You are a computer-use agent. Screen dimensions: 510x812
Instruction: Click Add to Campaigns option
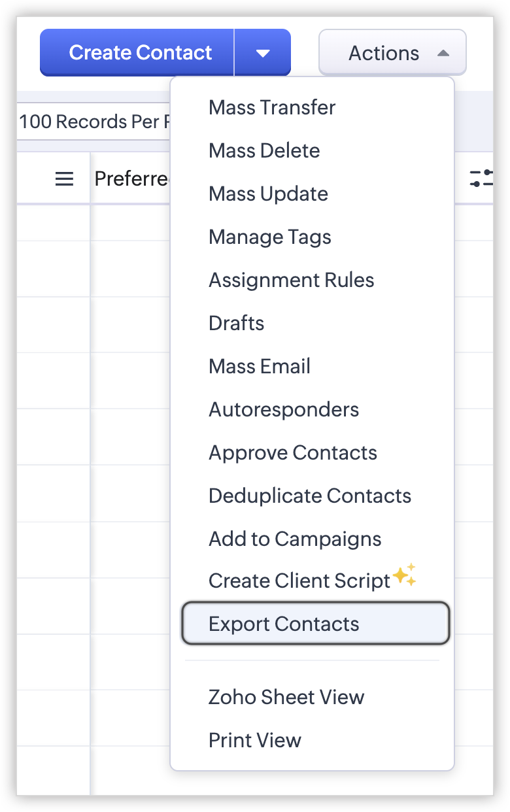(295, 539)
